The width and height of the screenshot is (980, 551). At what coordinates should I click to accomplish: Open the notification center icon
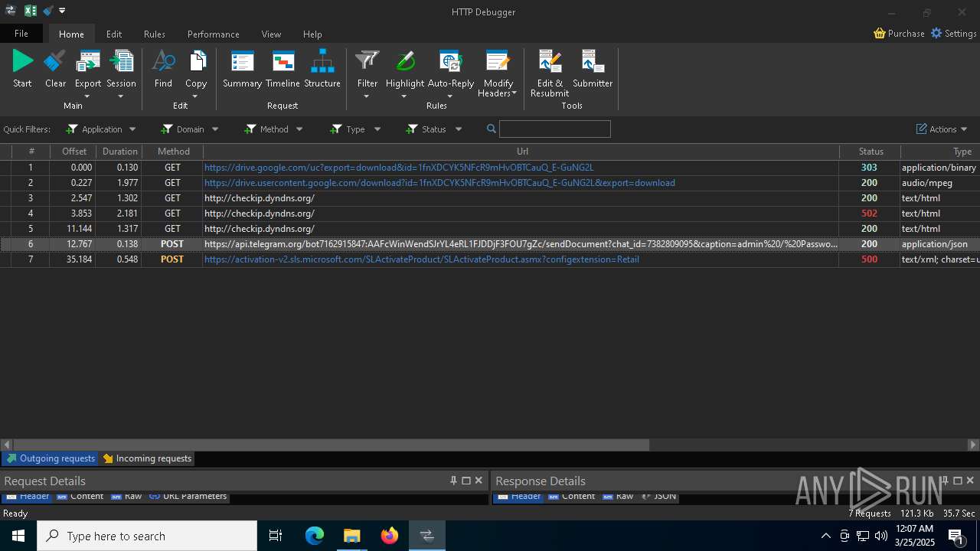tap(956, 536)
